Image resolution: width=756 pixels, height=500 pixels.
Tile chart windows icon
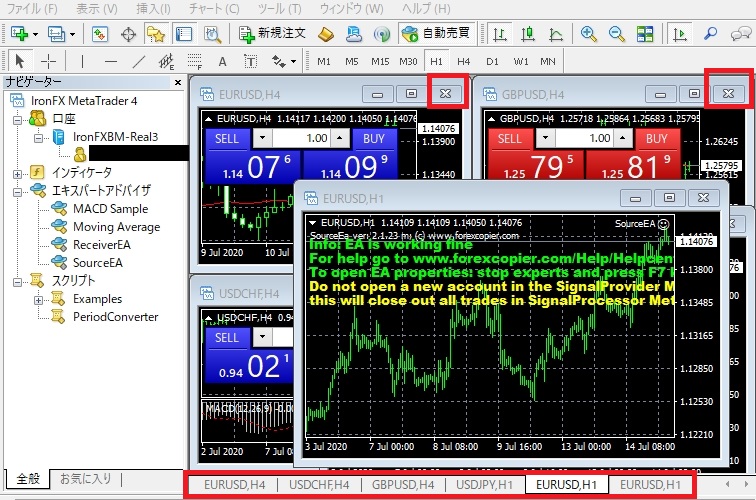[645, 34]
